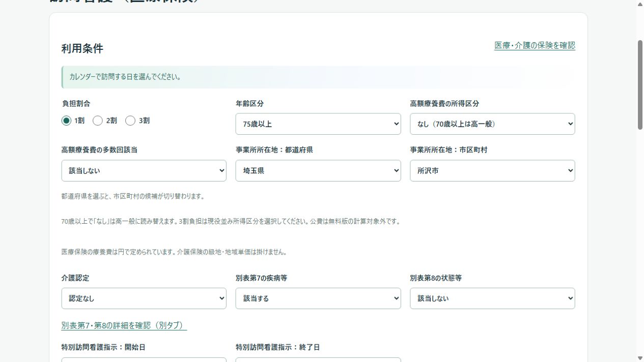Viewport: 644px width, 362px height.
Task: Select the 1割 burden ratio radio button
Action: 66,120
